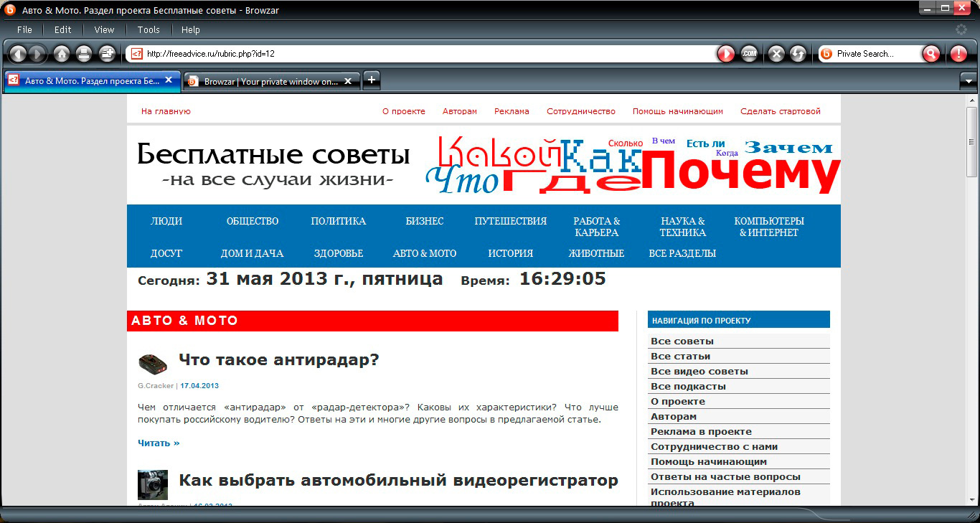
Task: Switch to the Авто & Мото tab
Action: [x=92, y=81]
